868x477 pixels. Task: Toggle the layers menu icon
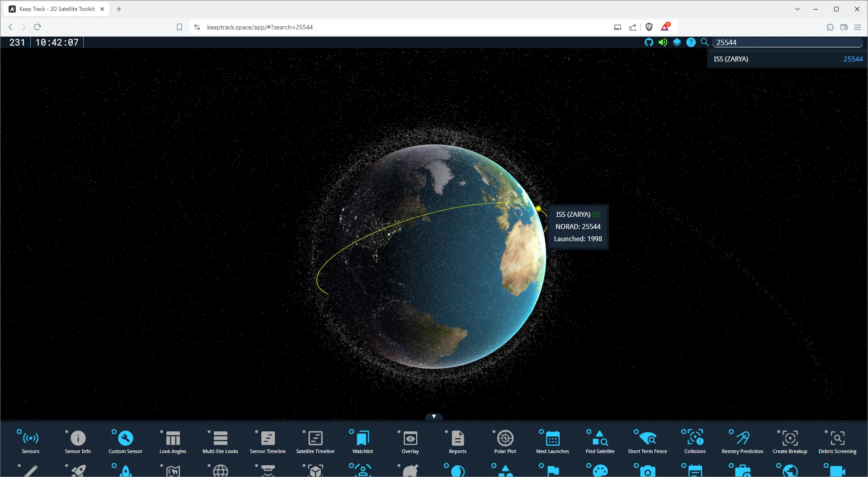(x=677, y=42)
